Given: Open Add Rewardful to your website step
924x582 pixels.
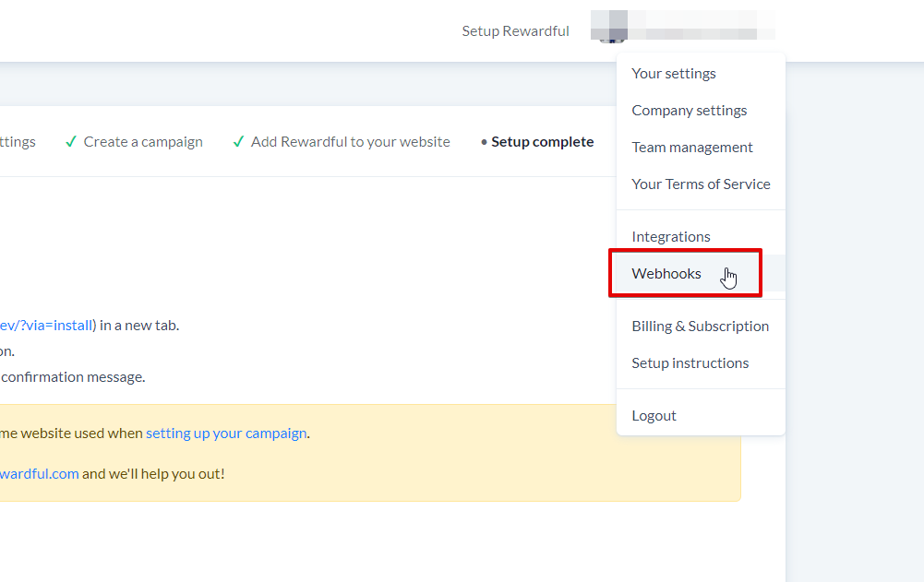Looking at the screenshot, I should click(350, 142).
